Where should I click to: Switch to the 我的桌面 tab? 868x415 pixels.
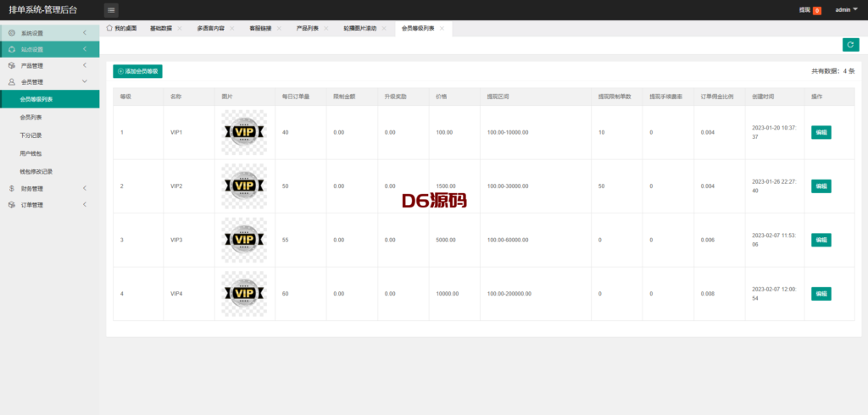pyautogui.click(x=122, y=28)
